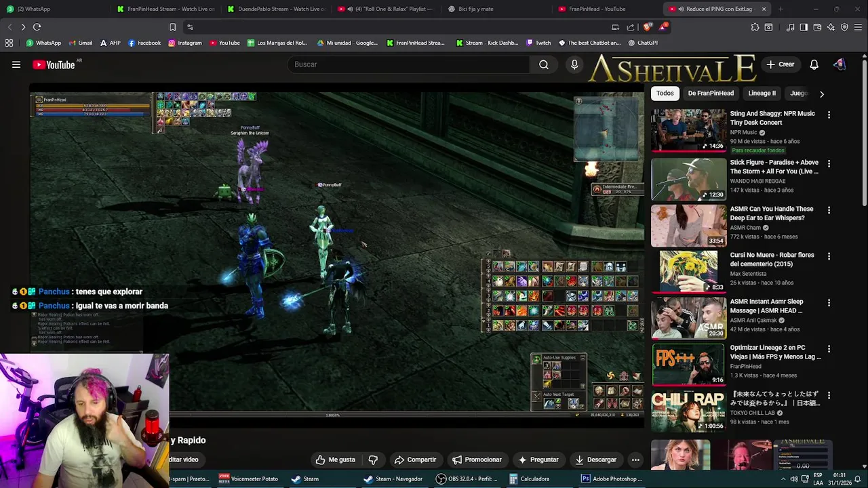
Task: Select the Todos filter chip
Action: (665, 93)
